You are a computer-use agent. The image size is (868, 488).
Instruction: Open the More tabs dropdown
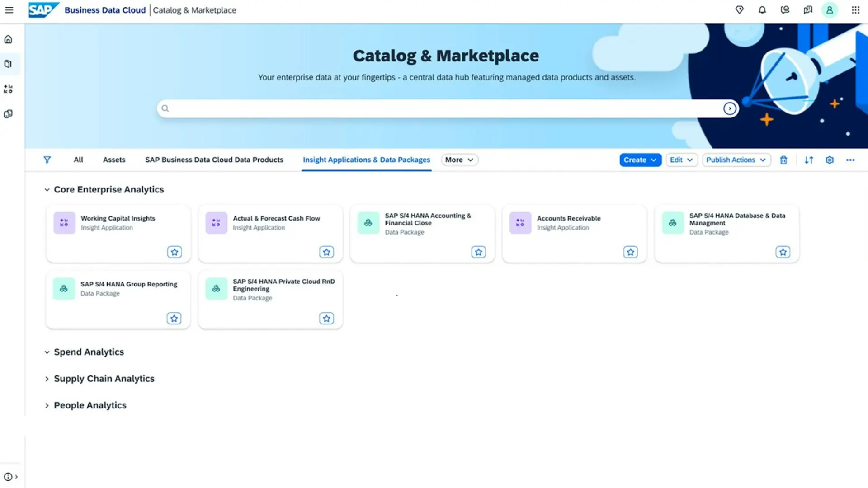tap(459, 160)
